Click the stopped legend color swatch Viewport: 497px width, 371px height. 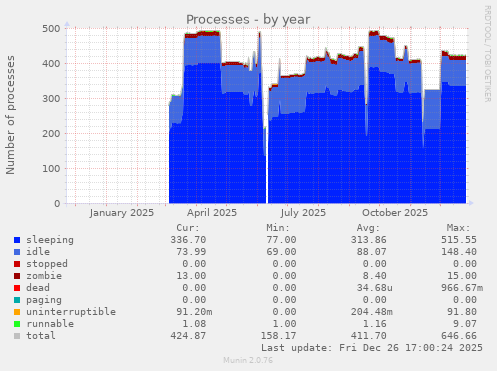click(x=17, y=264)
